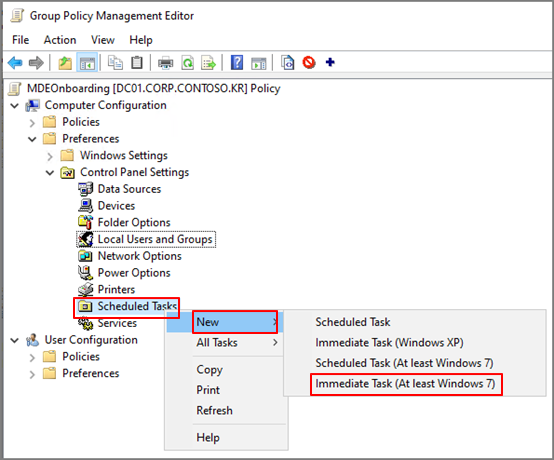The width and height of the screenshot is (554, 460).
Task: Select Immediate Task (Windows XP)
Action: click(x=415, y=342)
